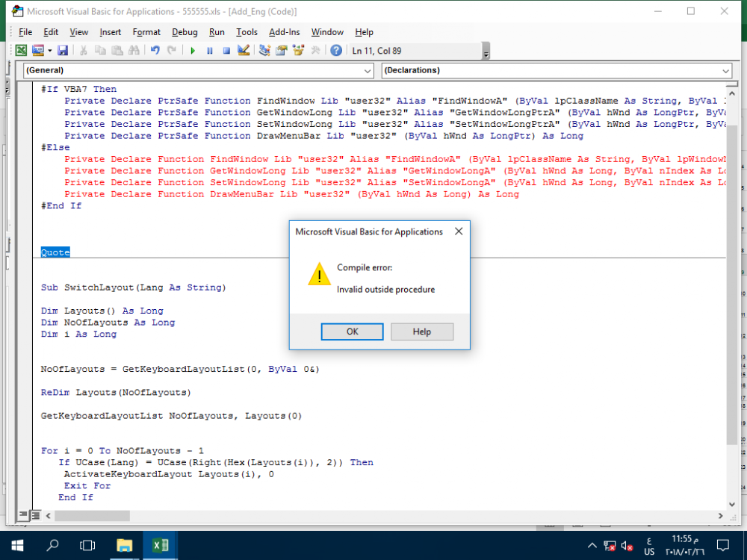747x560 pixels.
Task: Open the Debug menu
Action: click(x=185, y=32)
